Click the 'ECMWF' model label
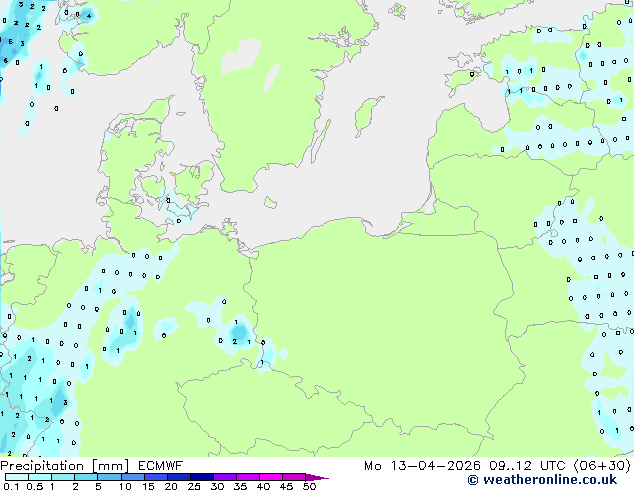Viewport: 634px width, 490px height. pyautogui.click(x=161, y=466)
